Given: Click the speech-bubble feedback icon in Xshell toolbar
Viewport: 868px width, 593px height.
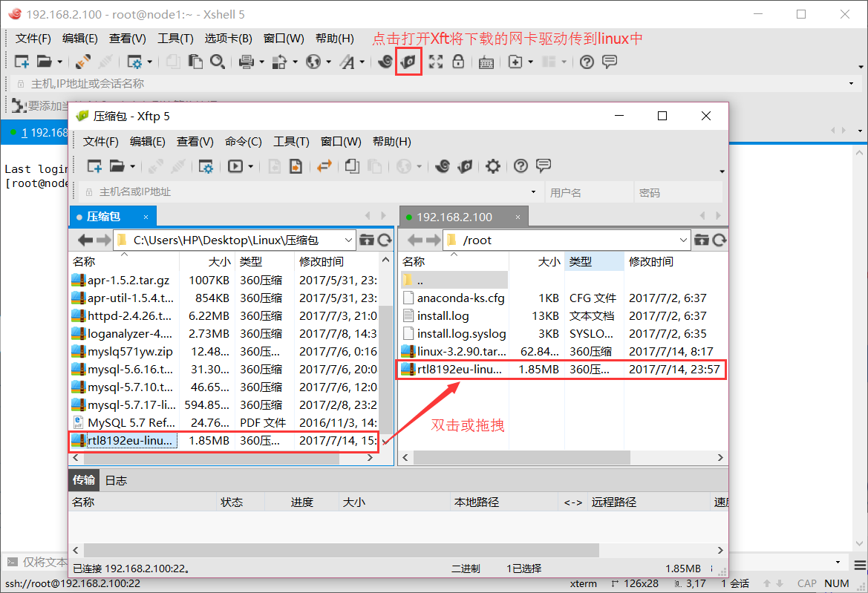Looking at the screenshot, I should (x=610, y=62).
